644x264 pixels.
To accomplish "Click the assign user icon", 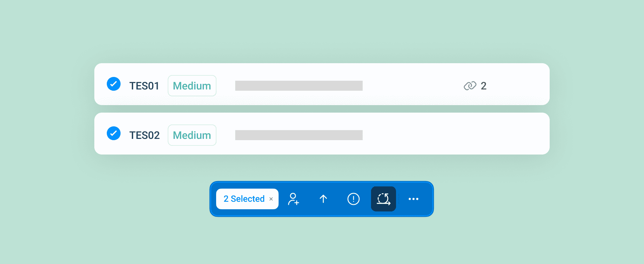I will pos(293,199).
